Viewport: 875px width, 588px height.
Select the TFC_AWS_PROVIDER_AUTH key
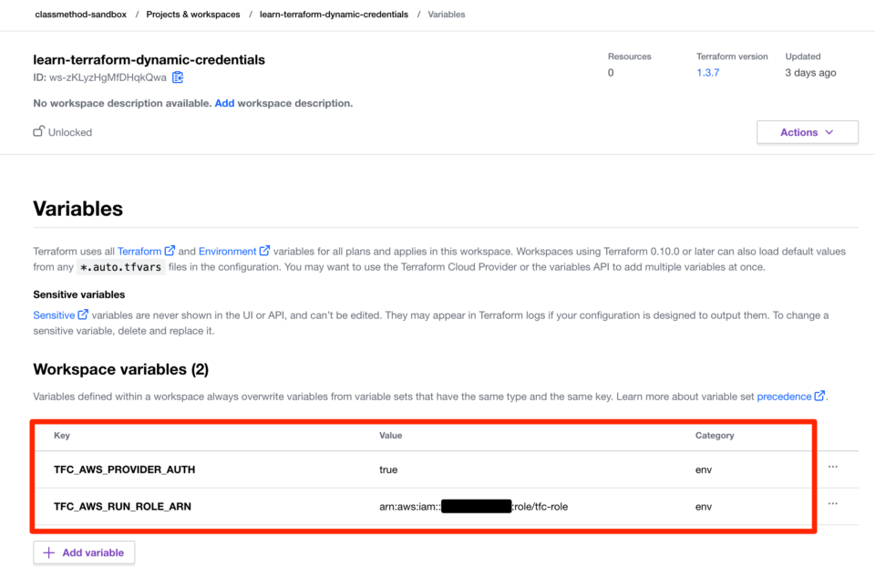coord(125,469)
